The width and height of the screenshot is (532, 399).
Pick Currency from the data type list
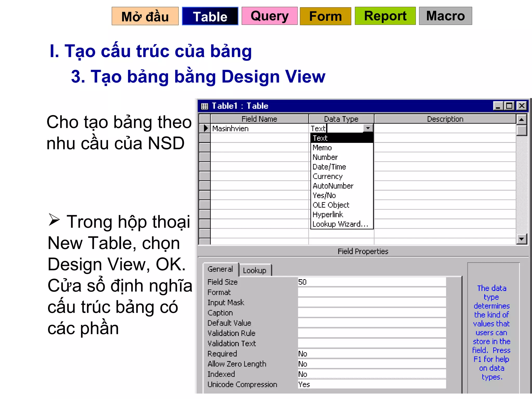342,176
